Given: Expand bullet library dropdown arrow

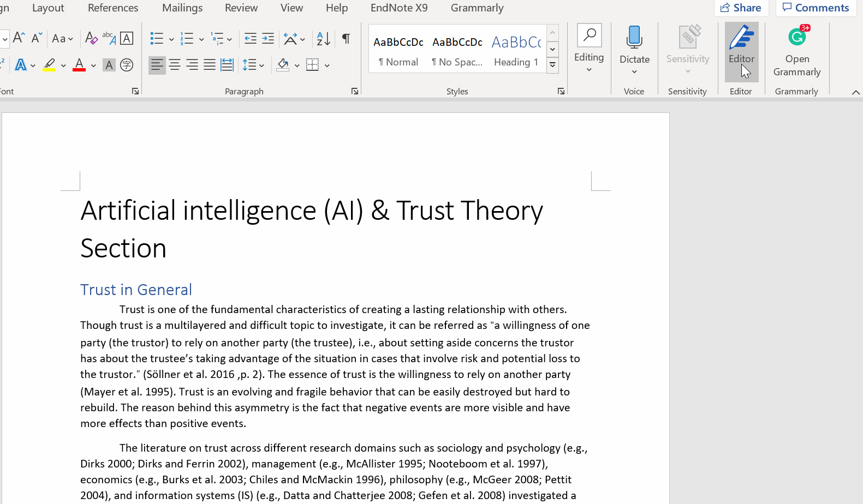Looking at the screenshot, I should (171, 39).
